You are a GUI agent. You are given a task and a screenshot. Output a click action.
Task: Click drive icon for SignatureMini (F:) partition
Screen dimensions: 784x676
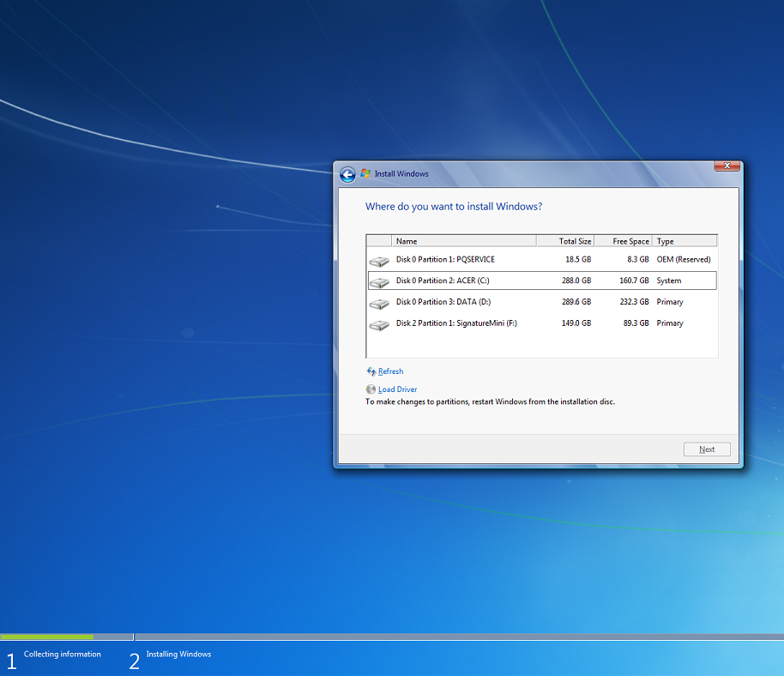click(x=379, y=325)
